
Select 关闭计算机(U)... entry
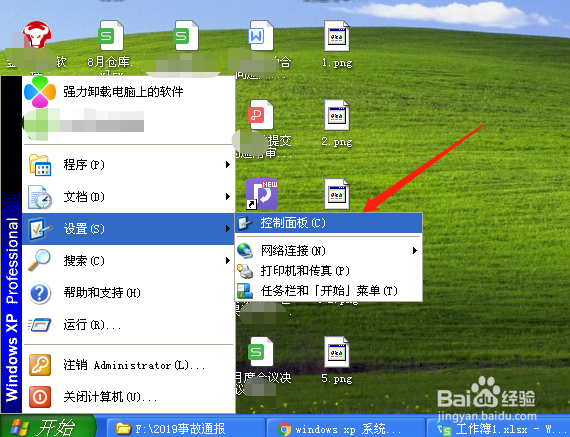point(128,396)
